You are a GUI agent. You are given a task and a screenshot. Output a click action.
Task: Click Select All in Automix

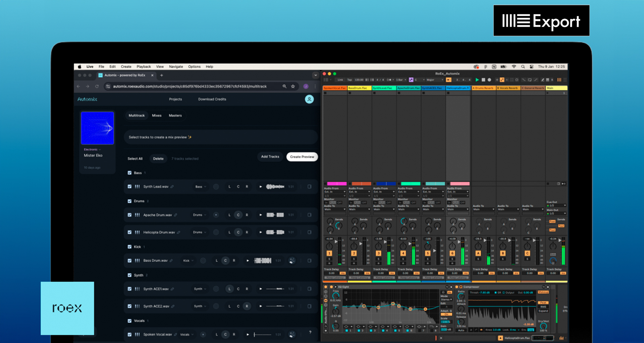coord(135,159)
